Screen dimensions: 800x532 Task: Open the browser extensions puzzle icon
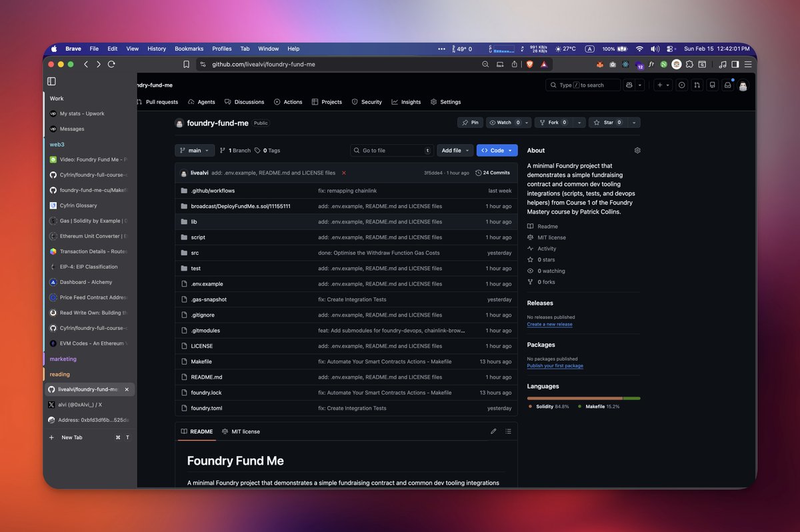(689, 65)
